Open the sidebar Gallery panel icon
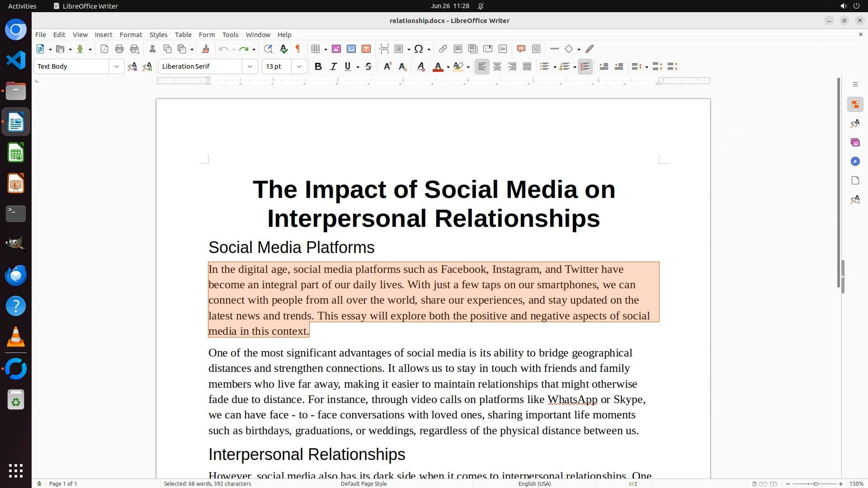Viewport: 868px width, 488px height. 855,143
